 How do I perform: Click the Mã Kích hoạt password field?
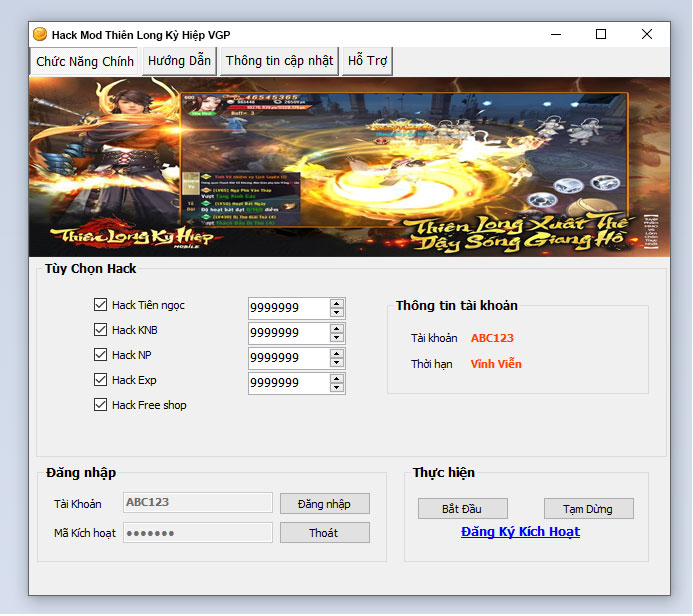coord(198,532)
